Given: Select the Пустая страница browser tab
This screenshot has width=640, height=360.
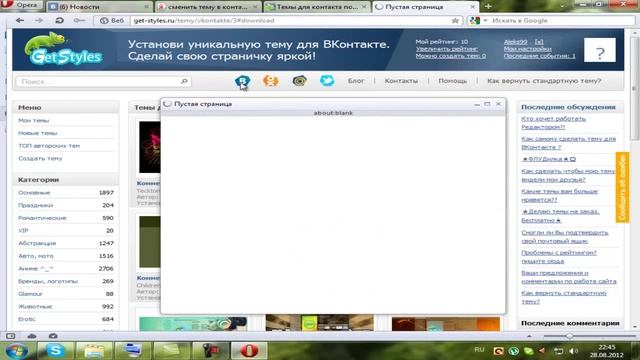Looking at the screenshot, I should 425,7.
